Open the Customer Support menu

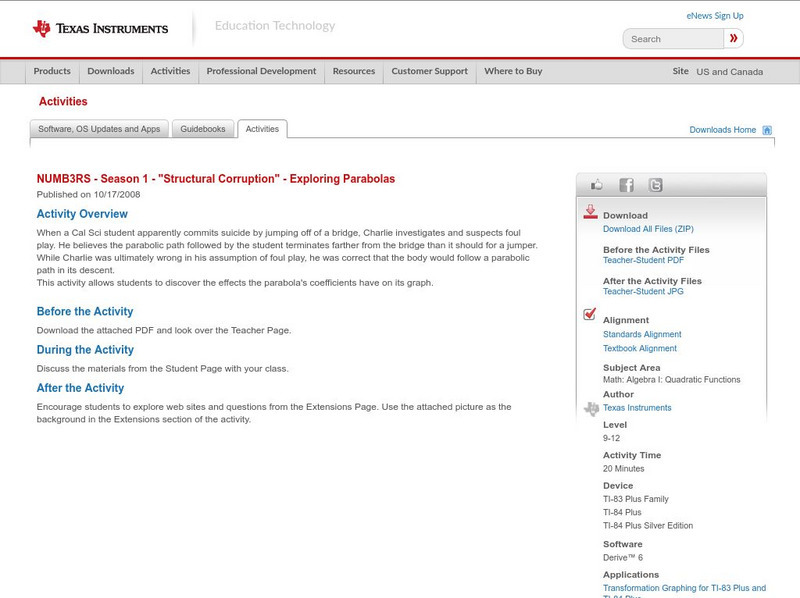430,71
